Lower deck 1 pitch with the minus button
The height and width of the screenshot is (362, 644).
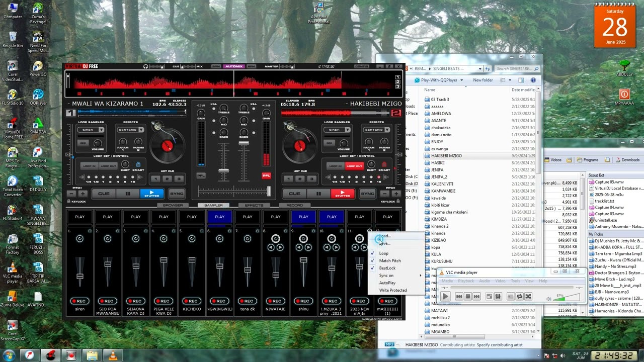(x=72, y=194)
